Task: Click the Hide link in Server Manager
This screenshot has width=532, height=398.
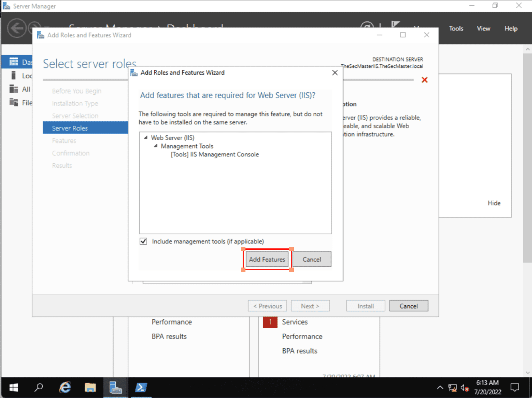Action: coord(494,203)
